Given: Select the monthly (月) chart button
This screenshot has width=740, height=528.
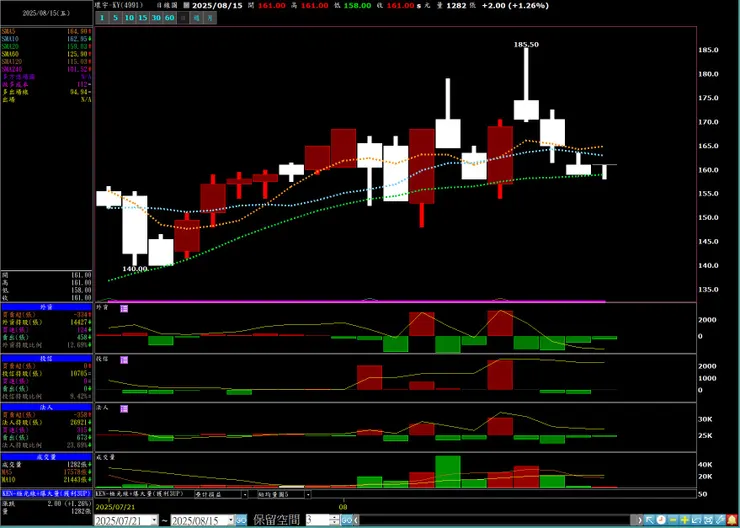Looking at the screenshot, I should click(x=210, y=18).
